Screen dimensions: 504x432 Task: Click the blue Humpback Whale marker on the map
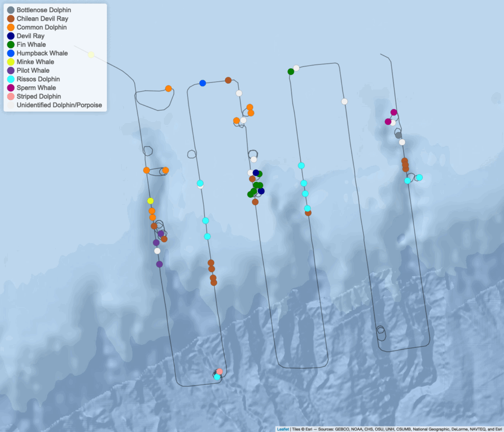coord(202,83)
